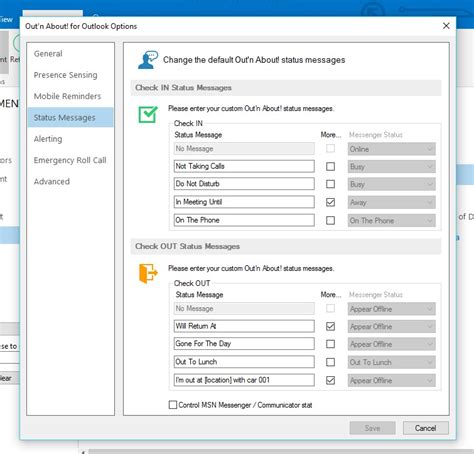The height and width of the screenshot is (454, 474).
Task: Untick More checkbox for Will Return At
Action: [x=330, y=326]
